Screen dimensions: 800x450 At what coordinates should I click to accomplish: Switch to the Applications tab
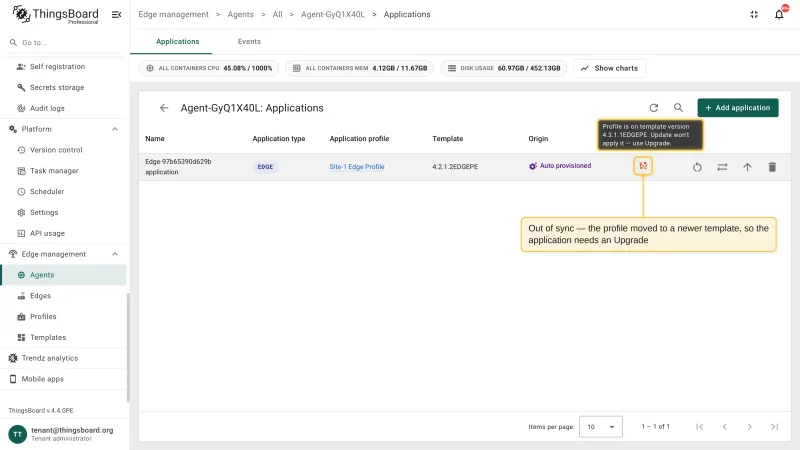click(x=177, y=41)
